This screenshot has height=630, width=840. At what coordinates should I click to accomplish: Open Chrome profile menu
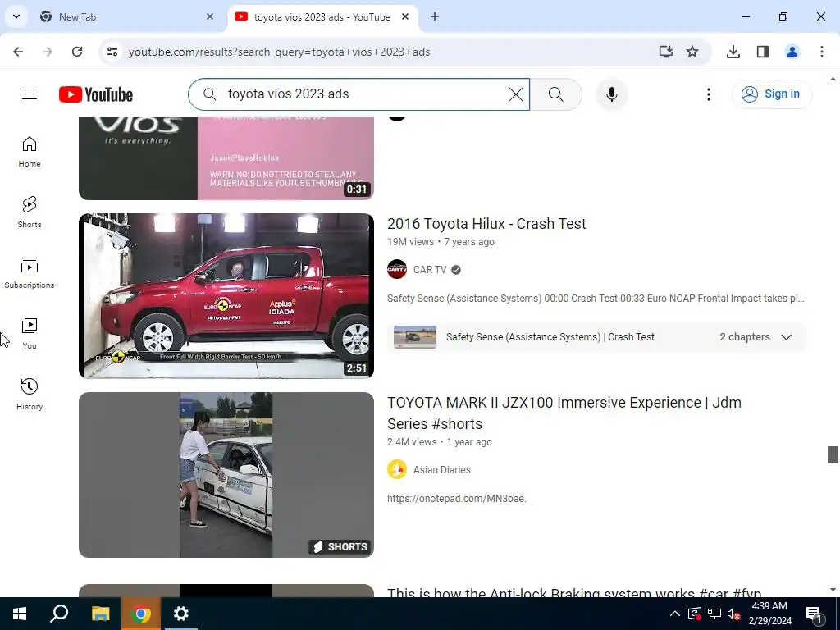[792, 52]
